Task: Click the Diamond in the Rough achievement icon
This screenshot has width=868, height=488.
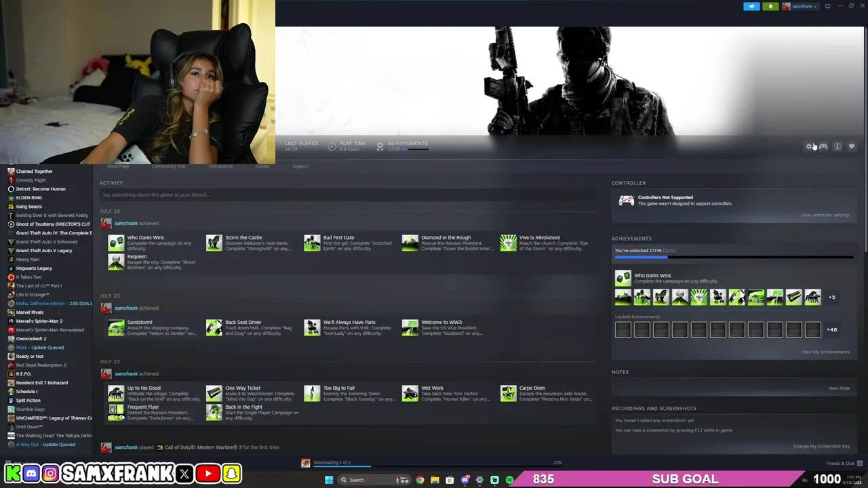Action: pyautogui.click(x=410, y=243)
